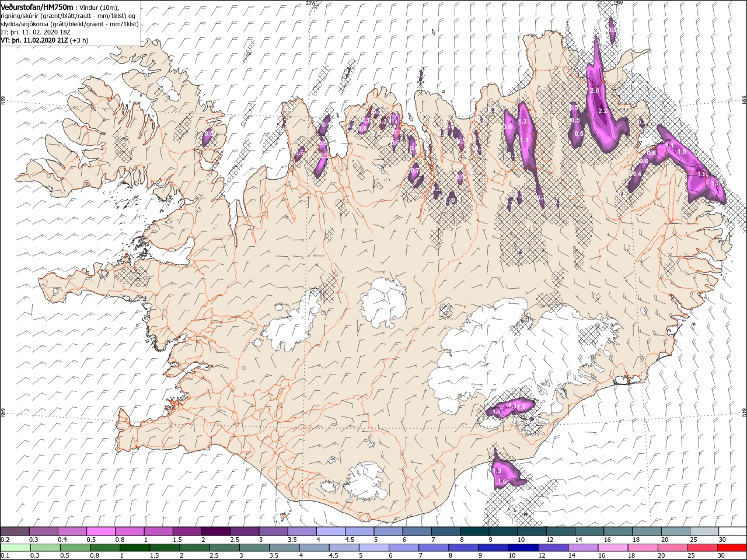The image size is (747, 560).
Task: Click the '20W' longitude label
Action: point(310,3)
